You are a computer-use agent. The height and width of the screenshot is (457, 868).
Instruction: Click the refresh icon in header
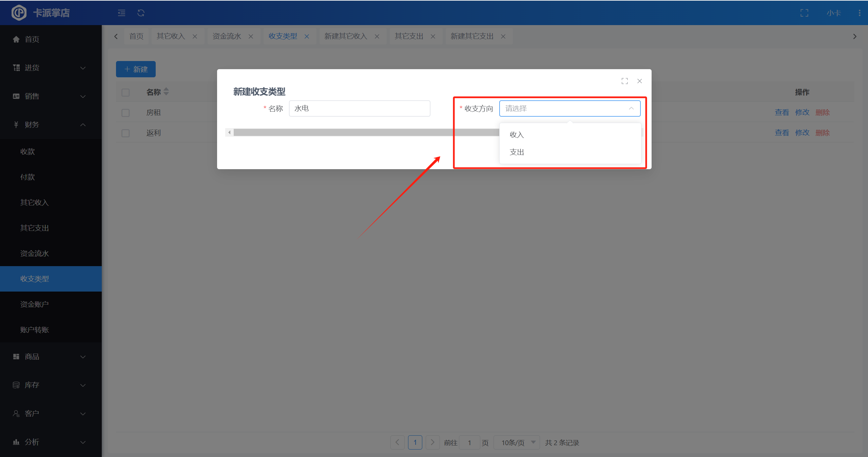click(x=141, y=13)
